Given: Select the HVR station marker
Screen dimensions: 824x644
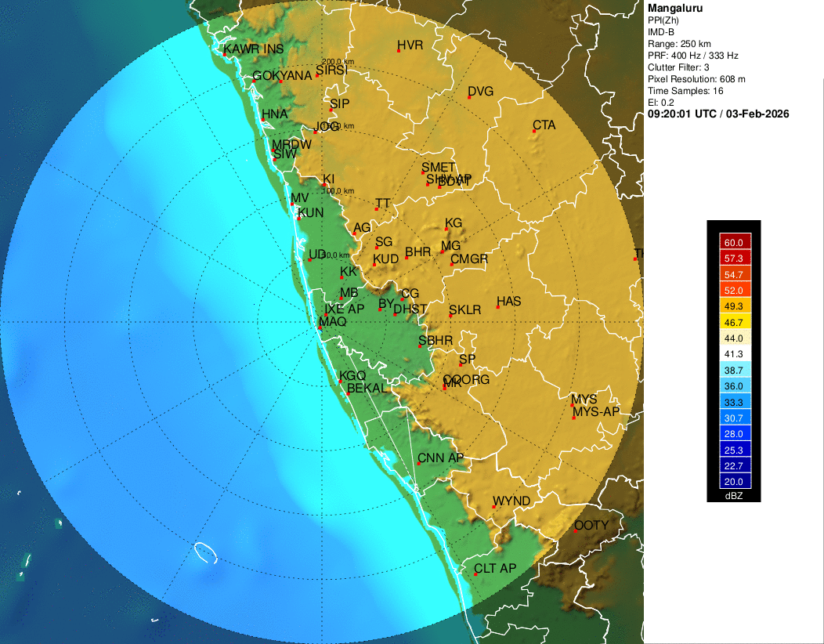Looking at the screenshot, I should (x=399, y=51).
